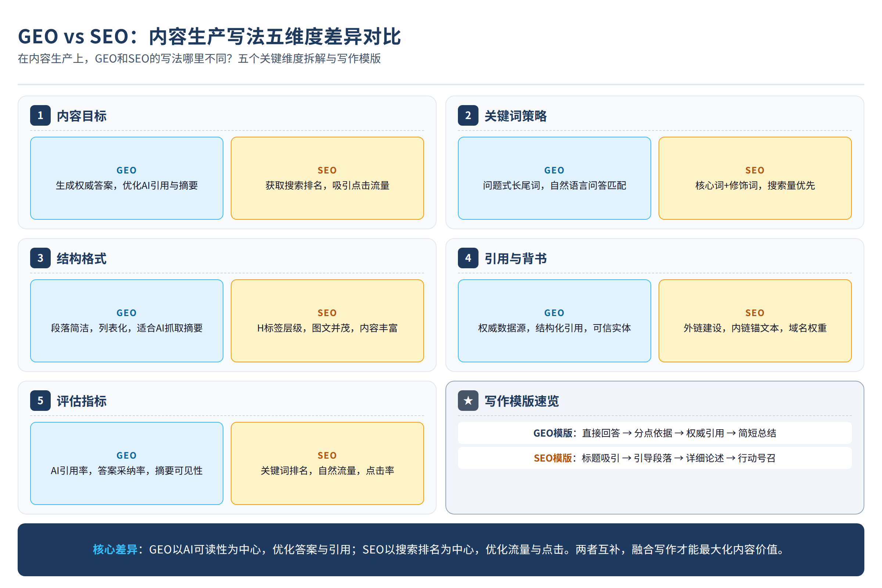Select GEO card 生成权威答案，优化AI引用与摘要
Viewport: 882px width, 588px height.
(x=127, y=178)
